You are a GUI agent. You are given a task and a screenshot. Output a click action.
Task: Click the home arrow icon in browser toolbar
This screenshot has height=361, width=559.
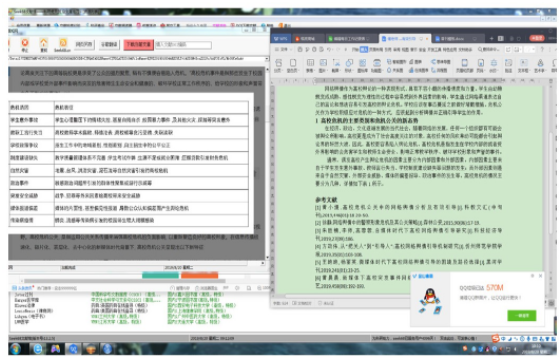pos(43,43)
